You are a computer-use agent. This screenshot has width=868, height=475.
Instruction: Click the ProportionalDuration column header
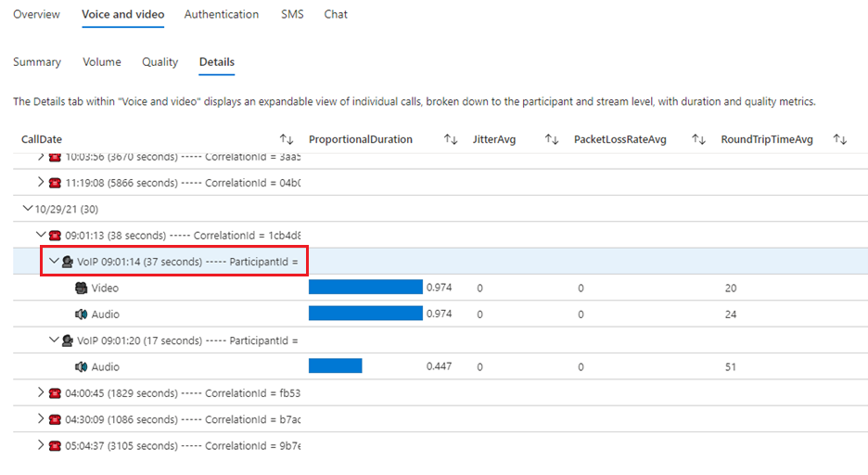click(361, 139)
